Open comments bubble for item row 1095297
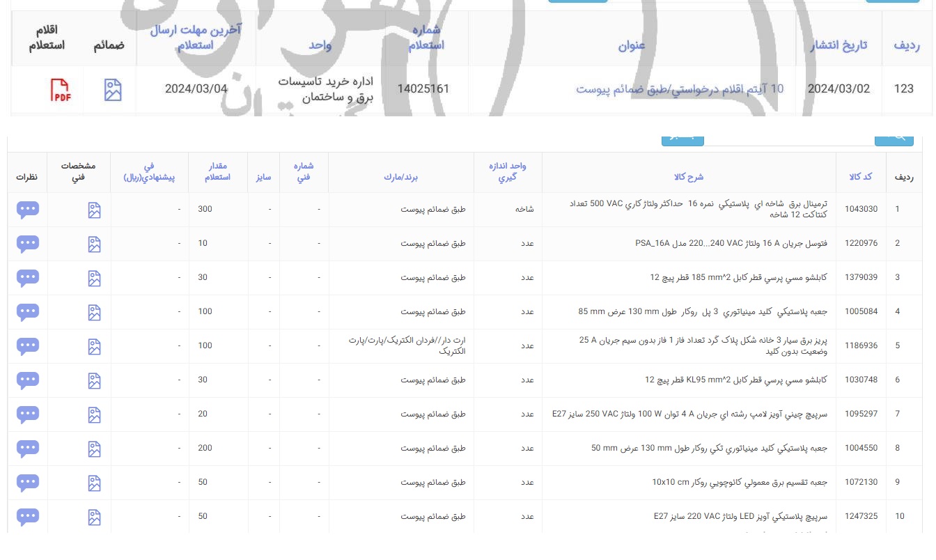936x560 pixels. coord(28,414)
